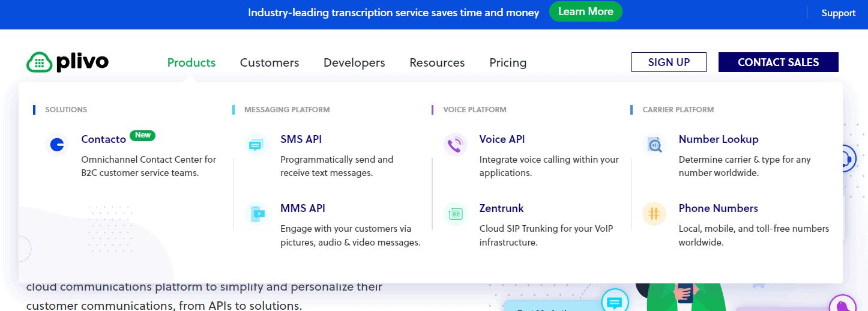Click the Plivo logo
This screenshot has height=311, width=868.
(67, 62)
